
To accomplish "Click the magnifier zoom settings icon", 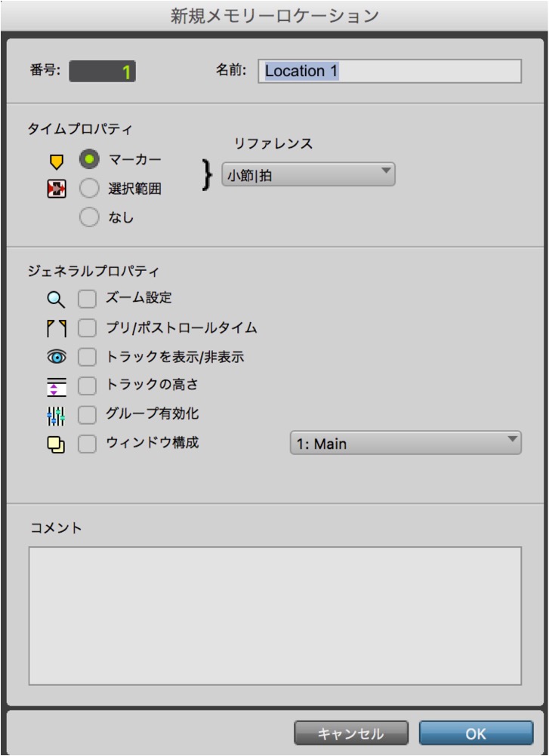I will pyautogui.click(x=56, y=300).
